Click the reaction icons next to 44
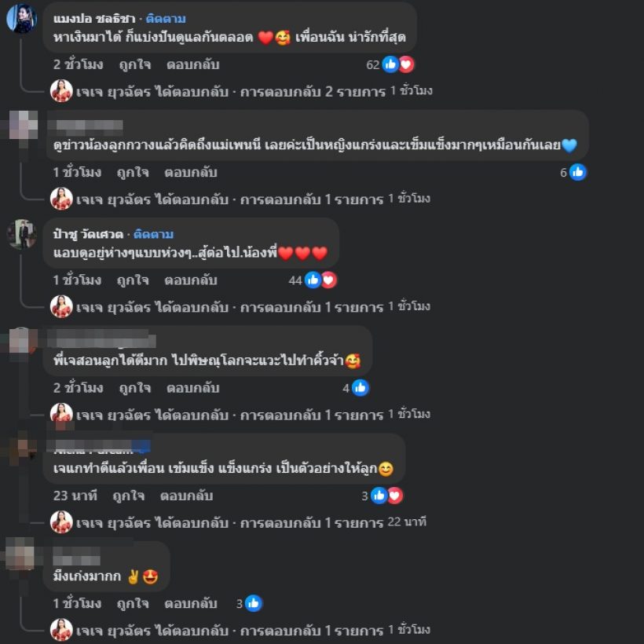 click(x=320, y=280)
